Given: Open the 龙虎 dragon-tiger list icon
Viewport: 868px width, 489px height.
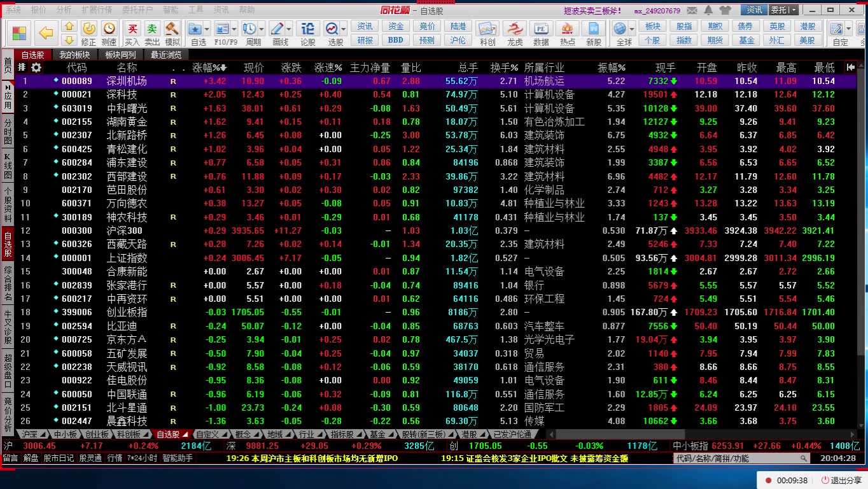Looking at the screenshot, I should (x=515, y=33).
